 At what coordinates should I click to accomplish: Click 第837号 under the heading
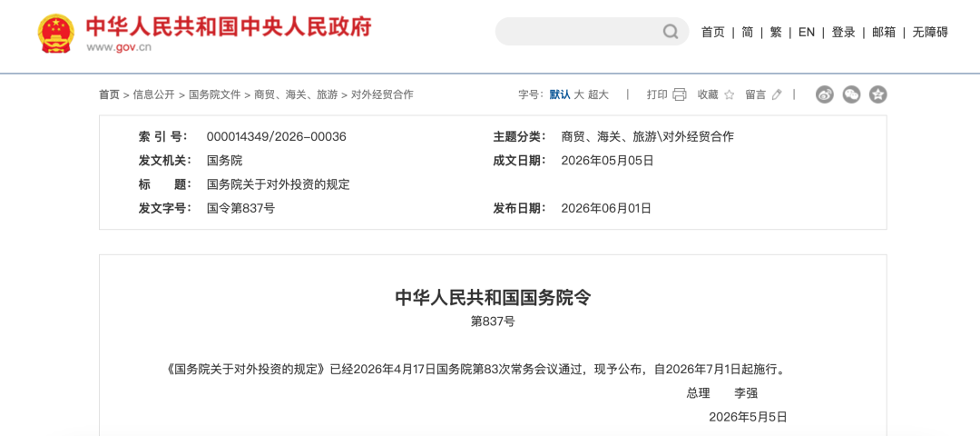(x=493, y=322)
